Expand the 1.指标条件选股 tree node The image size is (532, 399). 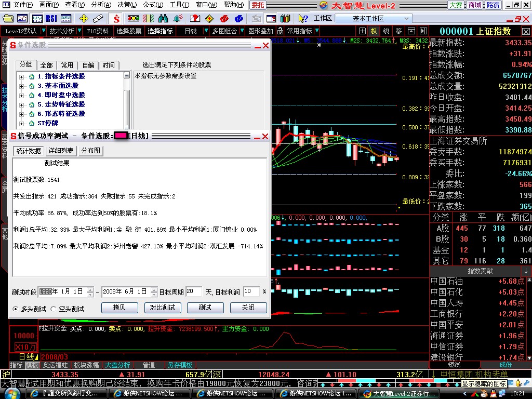tap(22, 77)
